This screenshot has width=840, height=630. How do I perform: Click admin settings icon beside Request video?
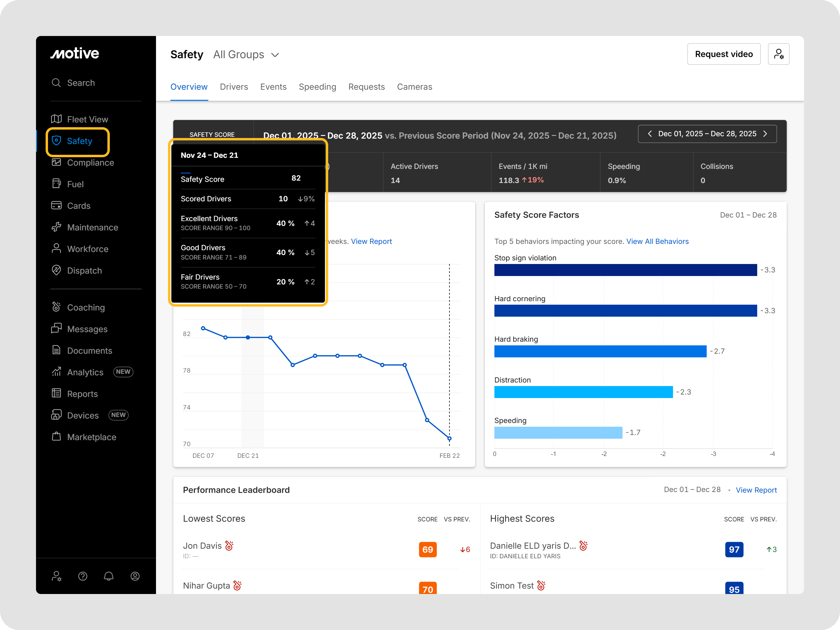(x=778, y=54)
